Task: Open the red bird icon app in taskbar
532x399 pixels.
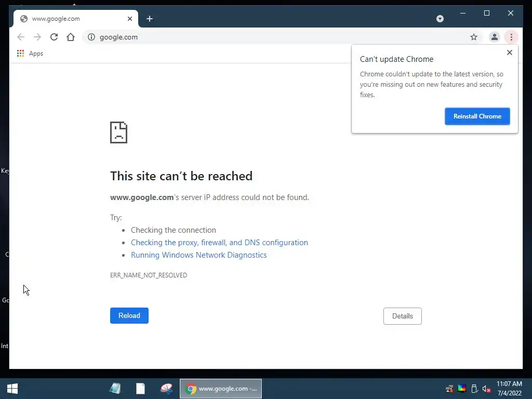Action: 166,389
